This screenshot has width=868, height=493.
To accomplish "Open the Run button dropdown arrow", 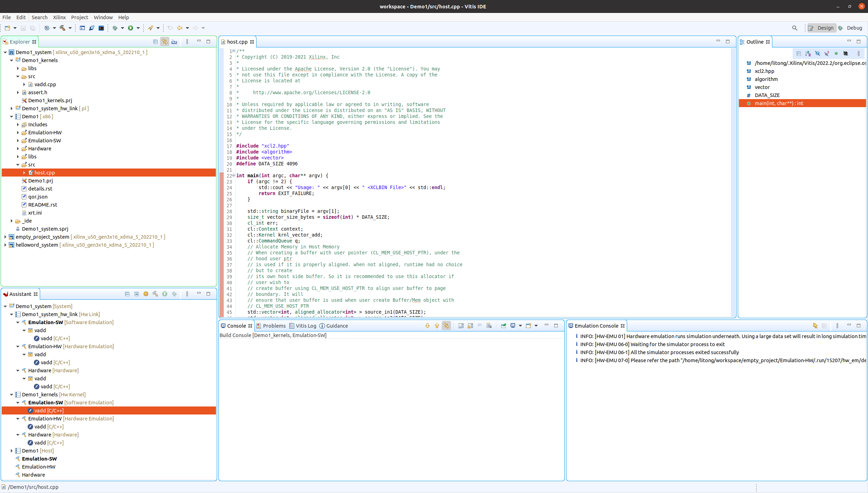I will 138,28.
